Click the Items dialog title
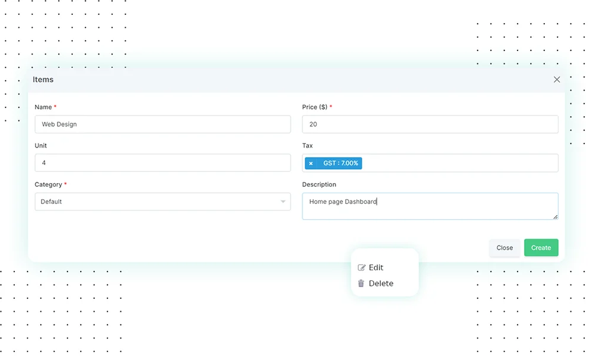Viewport: 593px width, 364px height. [x=43, y=79]
